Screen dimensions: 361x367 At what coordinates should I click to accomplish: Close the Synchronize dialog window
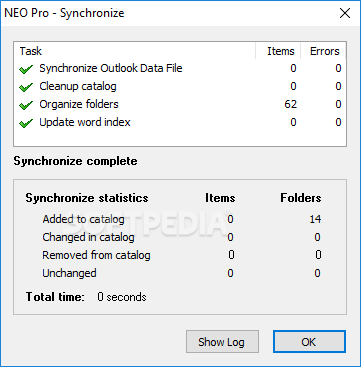(345, 13)
